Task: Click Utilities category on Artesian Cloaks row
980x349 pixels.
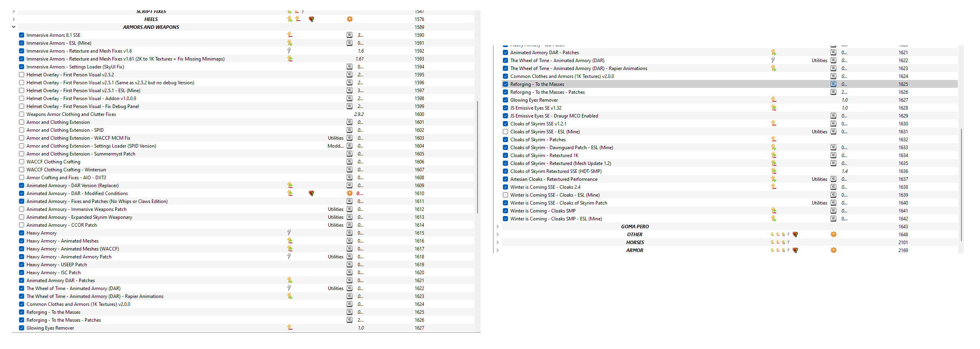Action: 819,179
